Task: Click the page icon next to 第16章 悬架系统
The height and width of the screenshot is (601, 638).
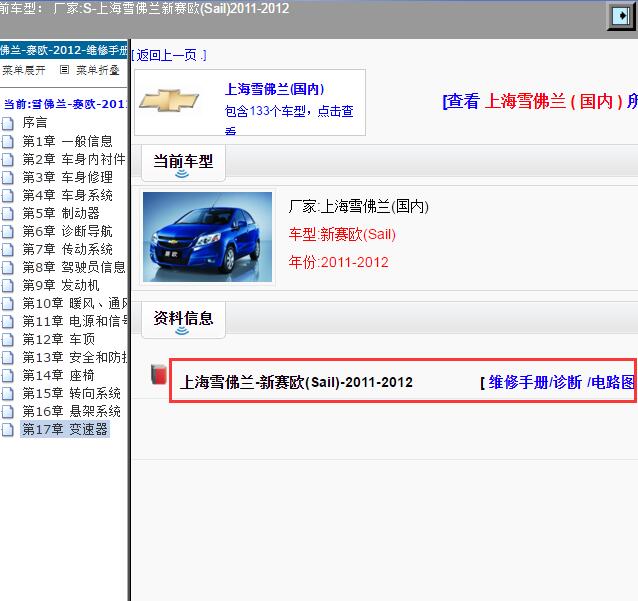Action: 8,411
